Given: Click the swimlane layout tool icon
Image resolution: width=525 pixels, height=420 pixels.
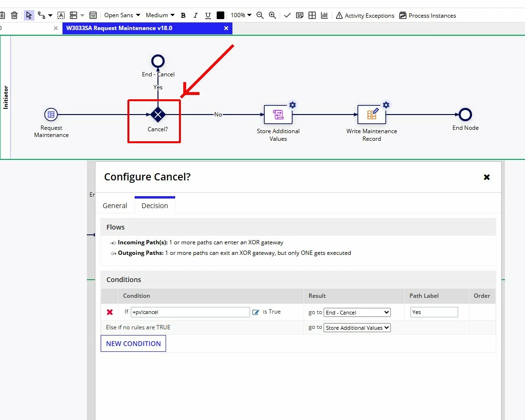Looking at the screenshot, I should pos(73,15).
